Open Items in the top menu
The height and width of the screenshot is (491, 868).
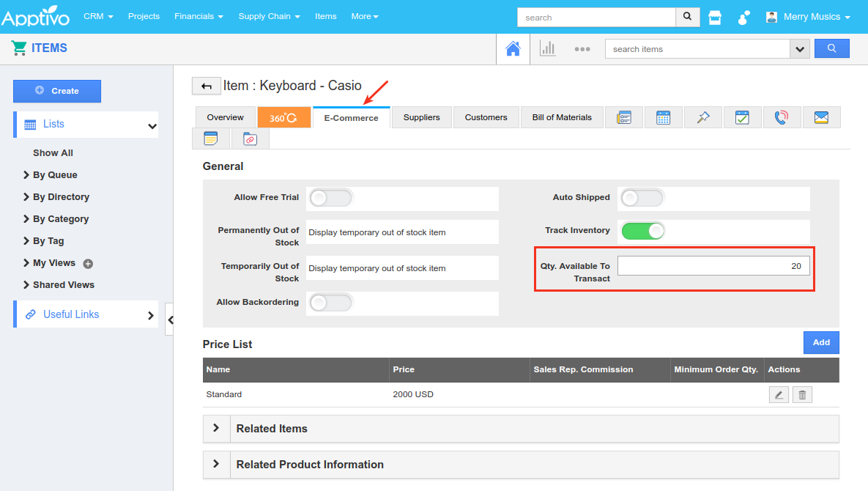click(x=325, y=16)
